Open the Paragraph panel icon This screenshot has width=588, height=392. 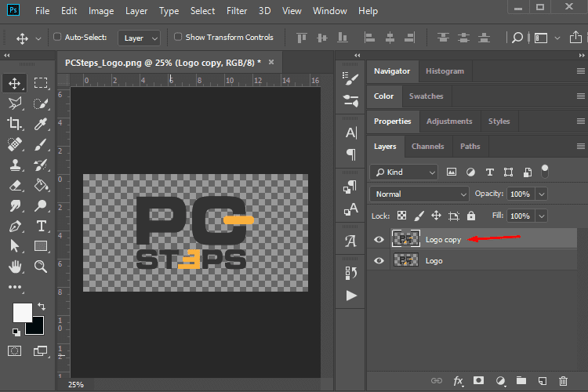tap(350, 154)
